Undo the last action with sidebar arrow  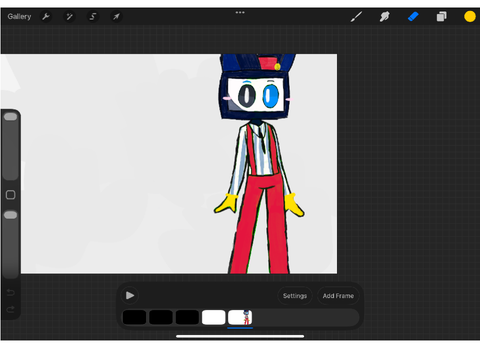[10, 293]
